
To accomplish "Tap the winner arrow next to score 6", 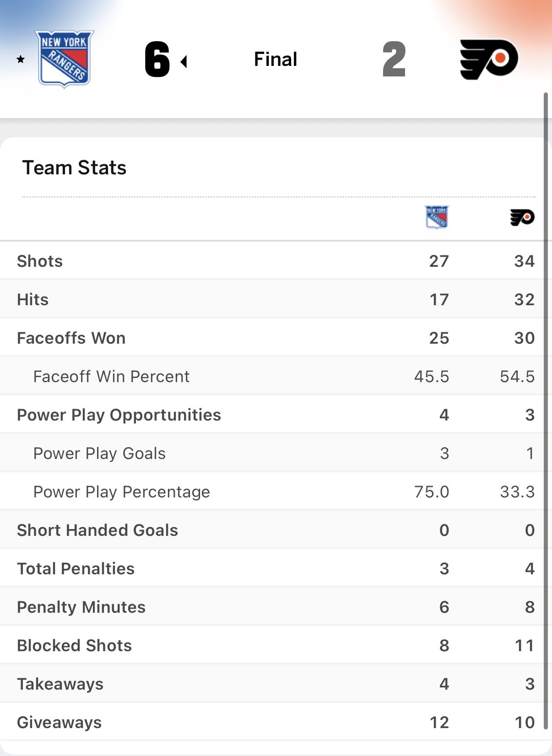I will click(184, 61).
